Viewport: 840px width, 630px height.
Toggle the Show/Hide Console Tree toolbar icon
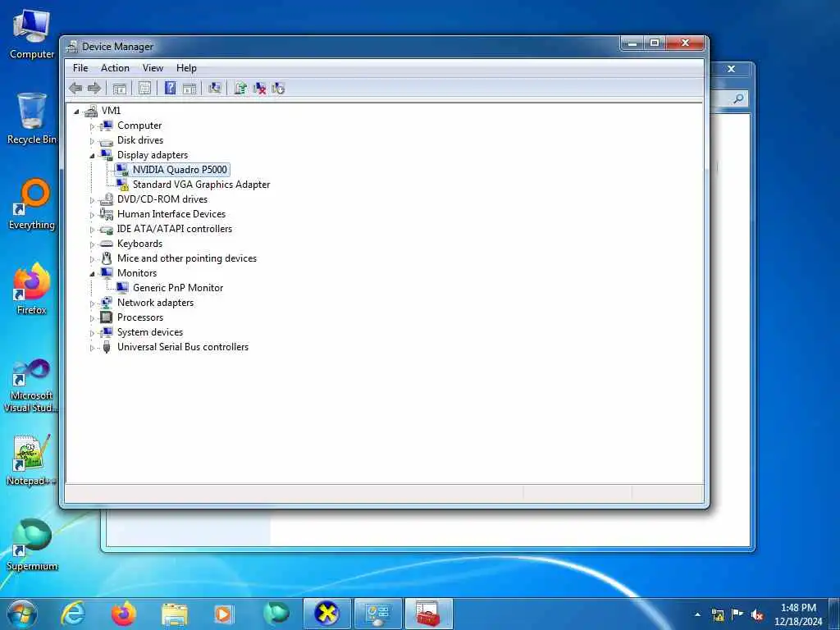point(120,89)
